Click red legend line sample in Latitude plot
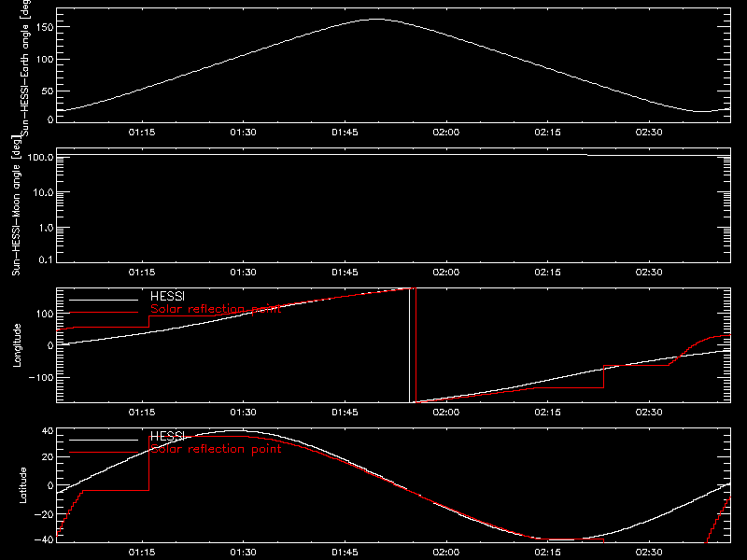 [104, 453]
